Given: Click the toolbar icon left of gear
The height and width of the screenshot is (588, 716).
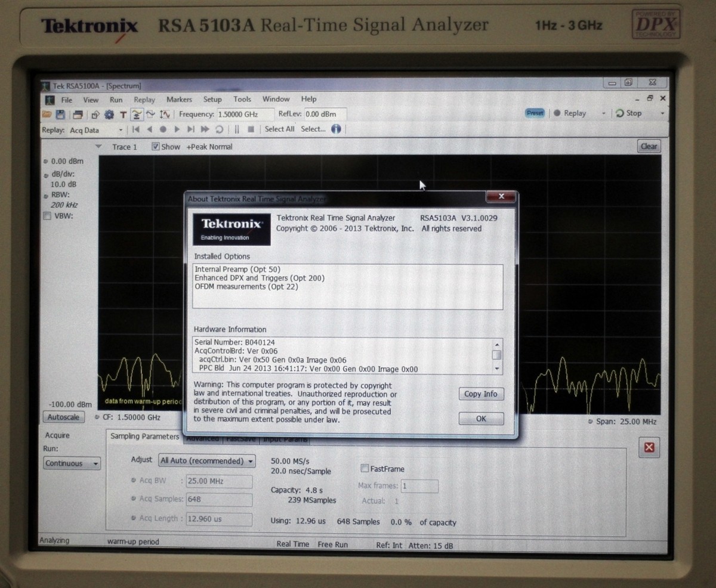Looking at the screenshot, I should pos(95,115).
